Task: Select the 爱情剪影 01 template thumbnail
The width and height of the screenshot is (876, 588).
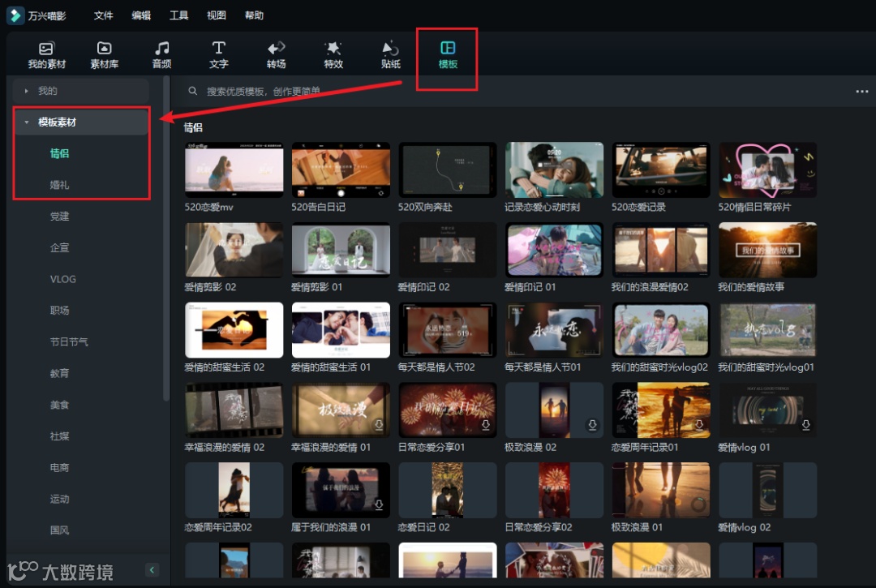Action: point(341,250)
